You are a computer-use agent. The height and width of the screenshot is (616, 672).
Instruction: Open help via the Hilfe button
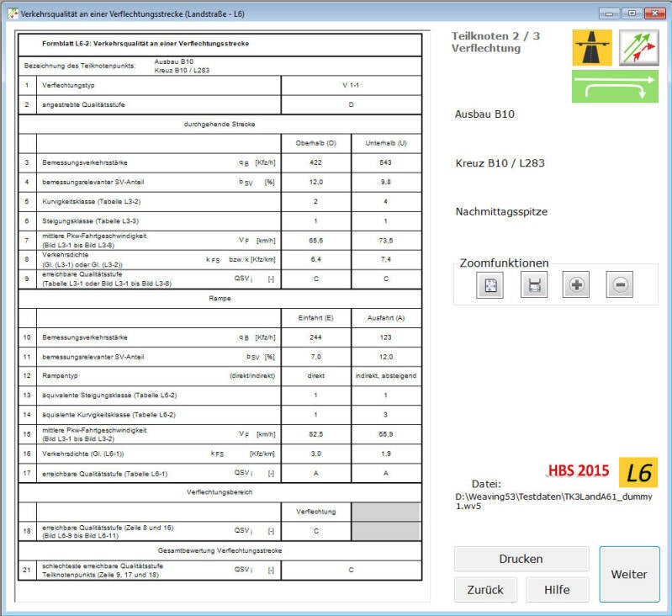point(557,589)
